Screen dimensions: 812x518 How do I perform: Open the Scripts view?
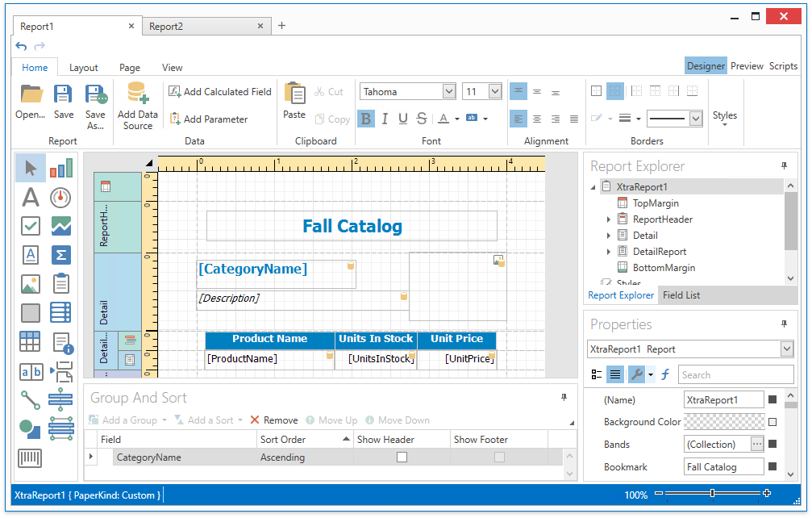click(x=783, y=66)
